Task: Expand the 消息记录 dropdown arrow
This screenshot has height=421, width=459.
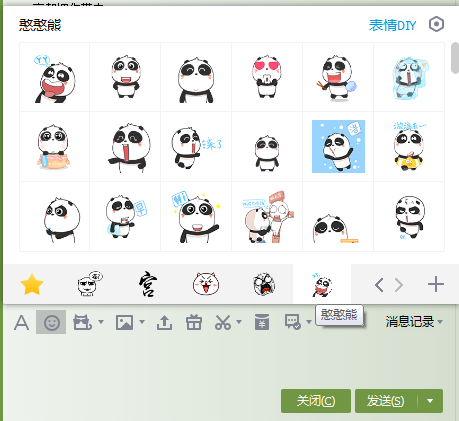Action: coord(440,322)
